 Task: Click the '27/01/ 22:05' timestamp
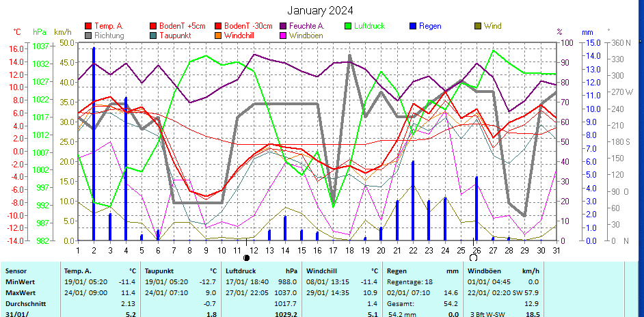click(x=246, y=293)
